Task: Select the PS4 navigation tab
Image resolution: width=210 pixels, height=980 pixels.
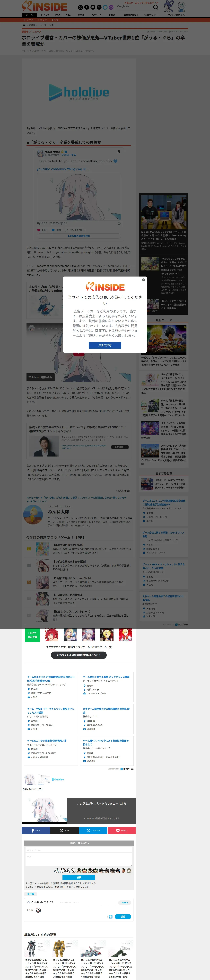Action: (x=68, y=15)
